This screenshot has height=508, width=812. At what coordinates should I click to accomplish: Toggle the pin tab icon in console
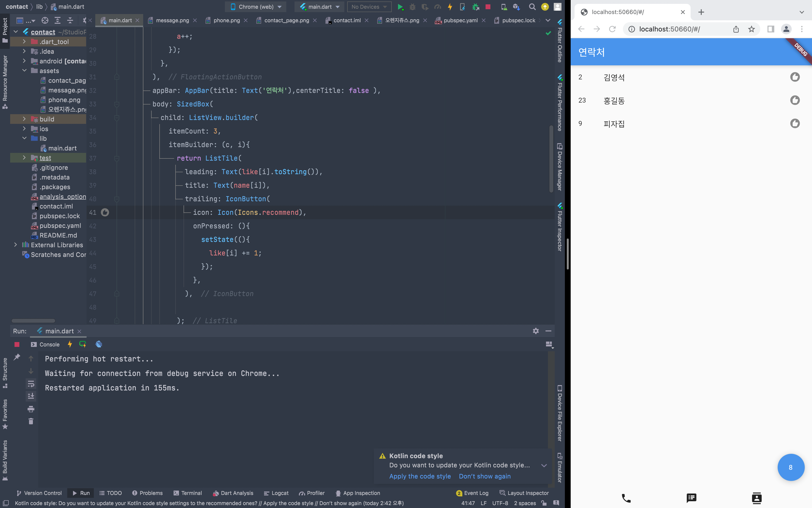17,357
